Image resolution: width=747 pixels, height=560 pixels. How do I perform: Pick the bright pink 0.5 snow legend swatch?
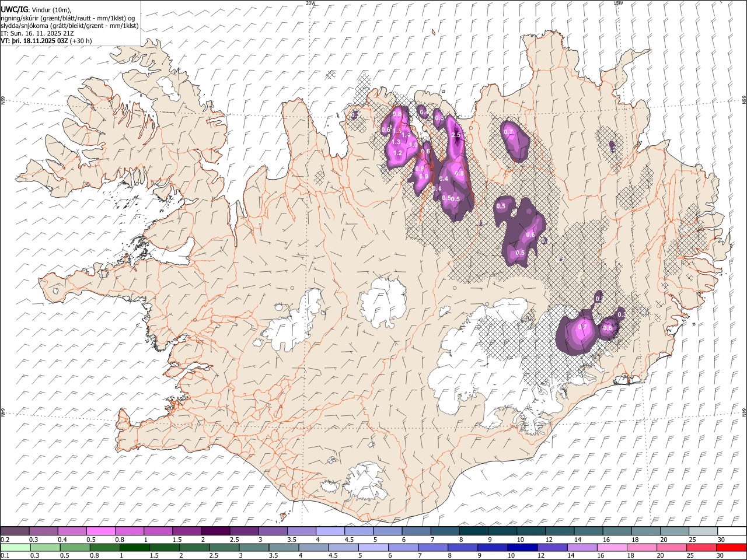click(x=101, y=531)
